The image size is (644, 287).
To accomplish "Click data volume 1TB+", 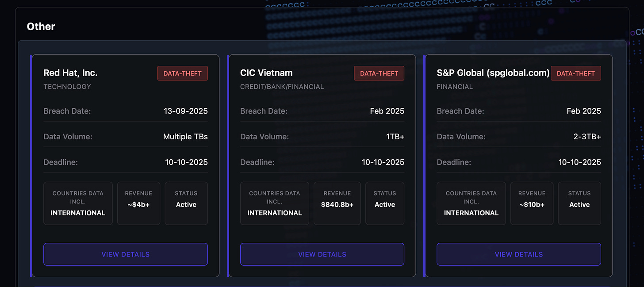I will [x=395, y=137].
